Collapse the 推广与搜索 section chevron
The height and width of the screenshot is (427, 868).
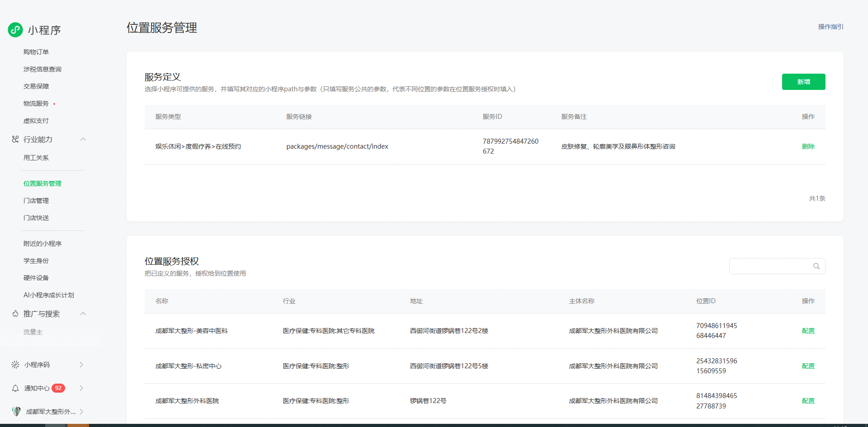[83, 314]
